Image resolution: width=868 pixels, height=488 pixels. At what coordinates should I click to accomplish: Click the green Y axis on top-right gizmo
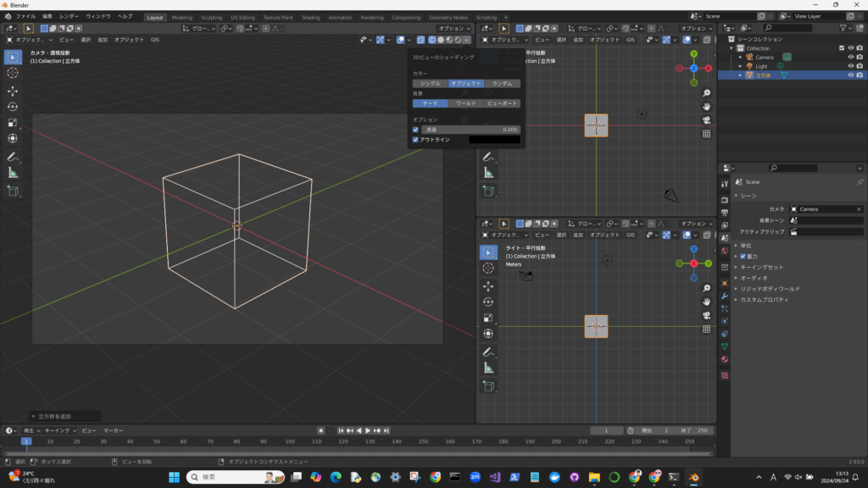(x=693, y=55)
